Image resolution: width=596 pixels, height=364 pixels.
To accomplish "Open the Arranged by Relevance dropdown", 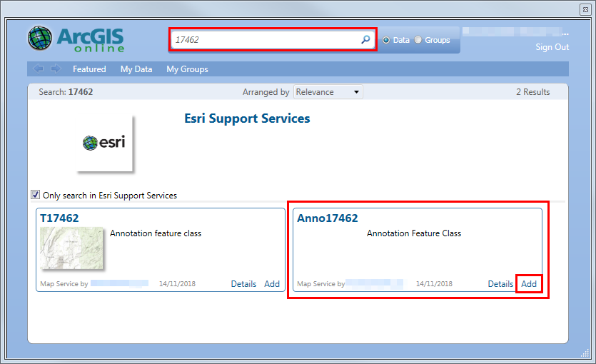I will coord(328,92).
